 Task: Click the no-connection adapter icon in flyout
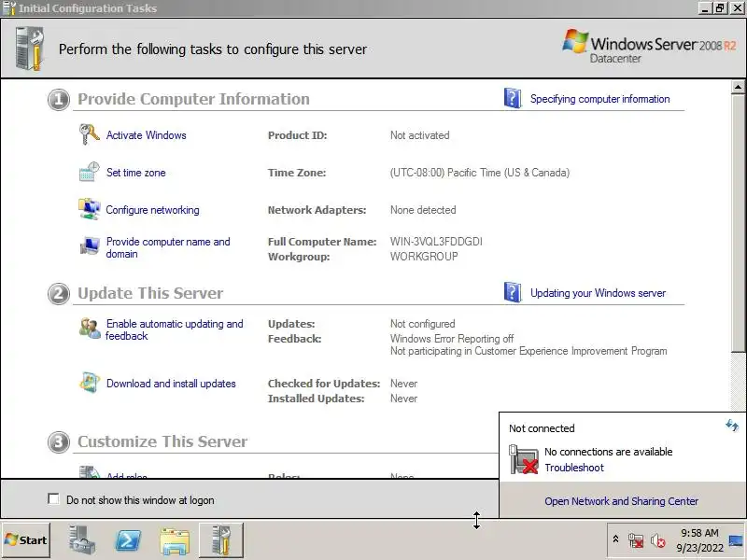[524, 459]
